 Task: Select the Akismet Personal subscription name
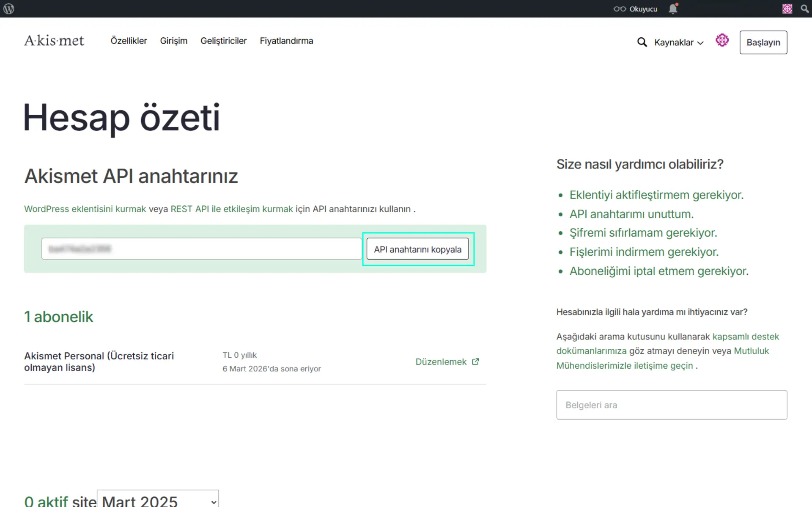(99, 362)
